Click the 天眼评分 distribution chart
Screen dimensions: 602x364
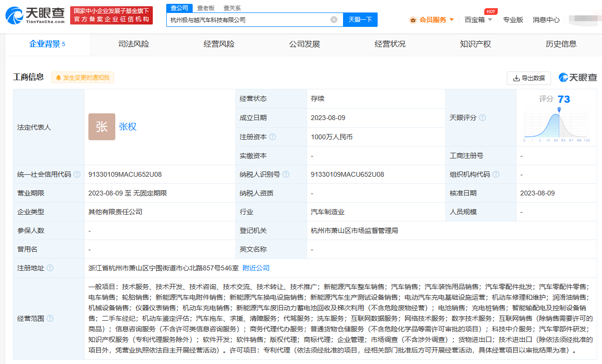pyautogui.click(x=556, y=126)
